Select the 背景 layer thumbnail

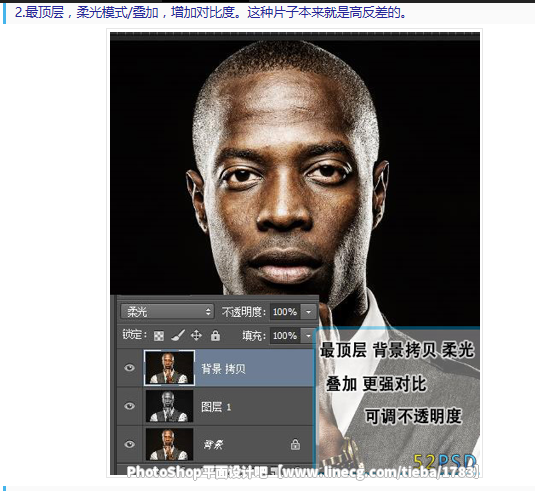[x=170, y=444]
